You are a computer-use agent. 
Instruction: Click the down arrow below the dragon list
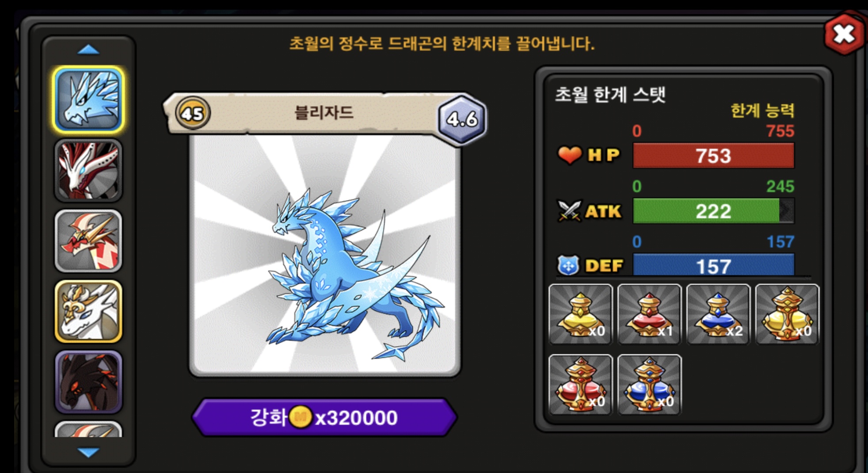[x=88, y=452]
